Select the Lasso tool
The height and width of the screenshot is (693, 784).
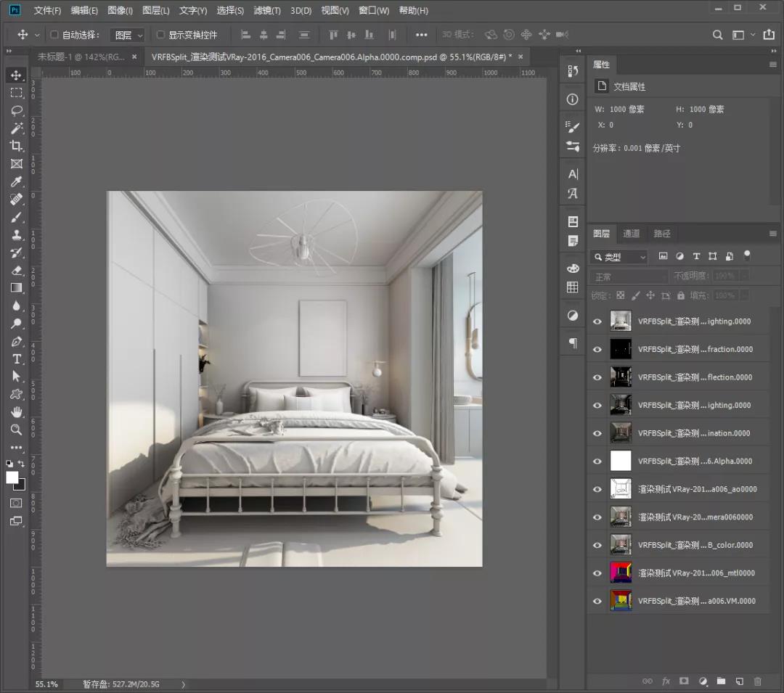(16, 110)
